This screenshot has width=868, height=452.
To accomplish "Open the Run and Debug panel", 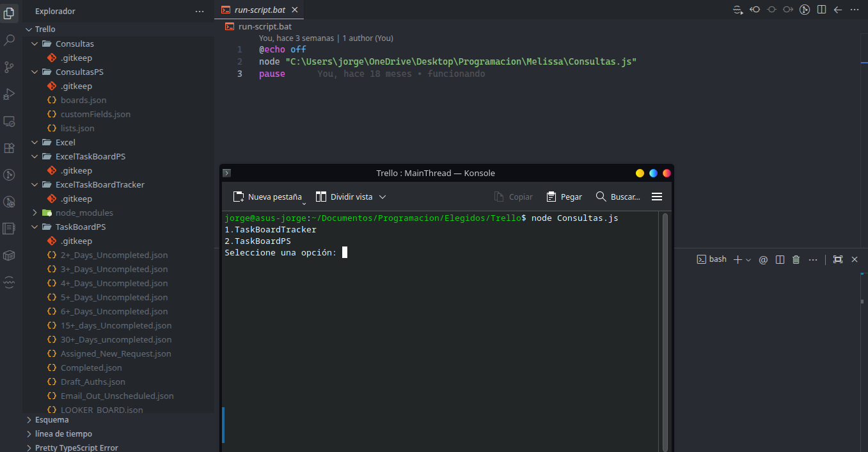I will (10, 93).
